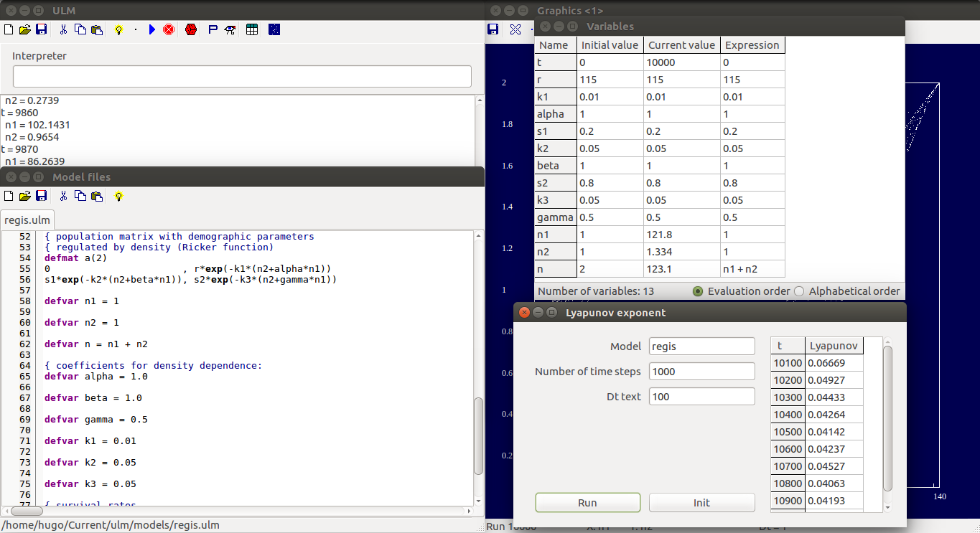Open the table grid icon in ULM toolbar
This screenshot has width=980, height=533.
coord(252,29)
